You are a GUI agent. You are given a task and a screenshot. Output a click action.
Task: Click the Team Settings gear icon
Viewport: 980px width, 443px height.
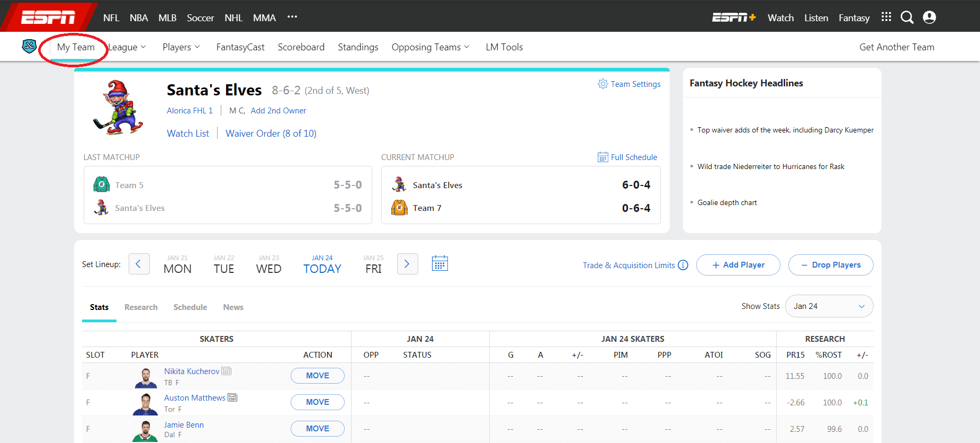(x=603, y=84)
